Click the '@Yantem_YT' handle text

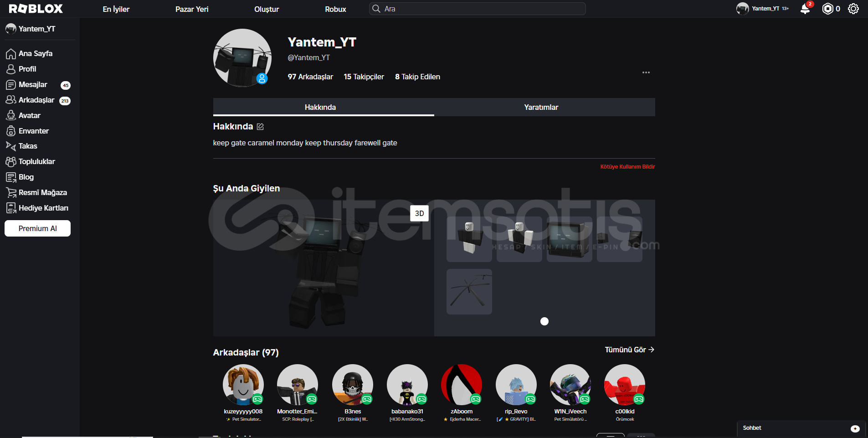[308, 57]
